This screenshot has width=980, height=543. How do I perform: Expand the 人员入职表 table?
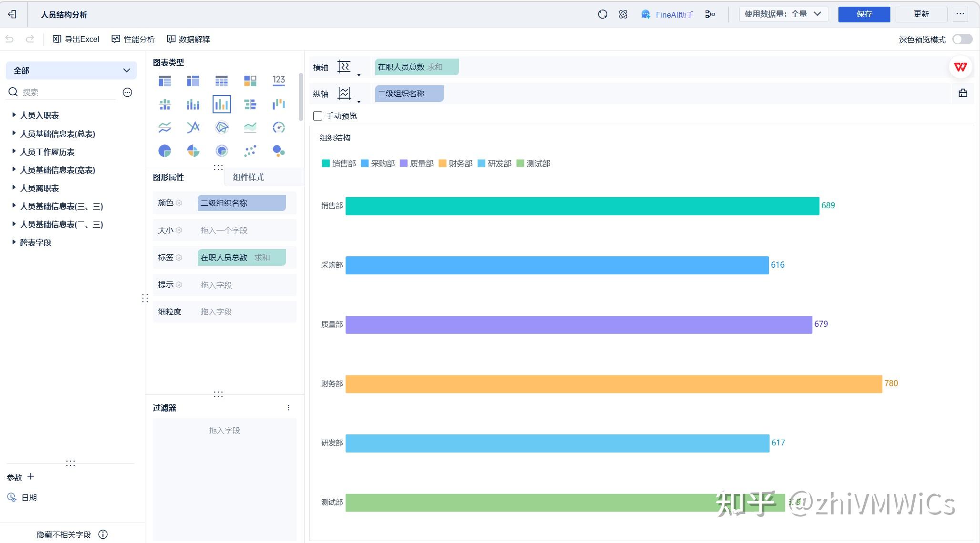click(13, 115)
